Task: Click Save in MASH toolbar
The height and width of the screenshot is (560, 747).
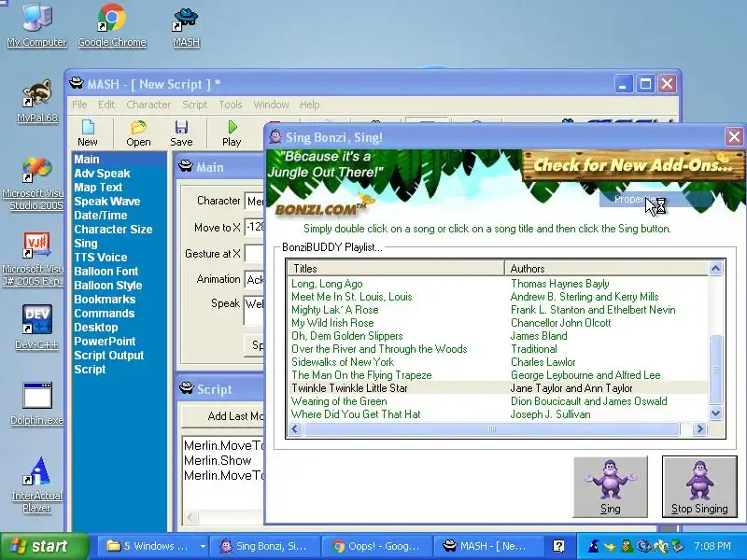Action: pos(181,133)
